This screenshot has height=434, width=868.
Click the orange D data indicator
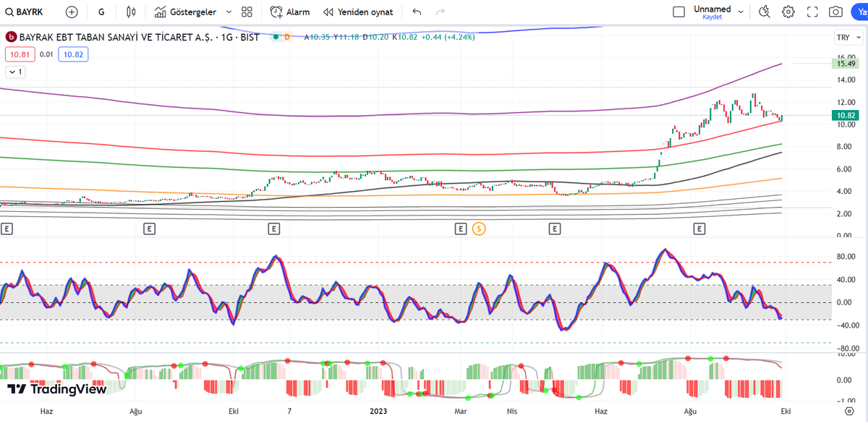287,37
